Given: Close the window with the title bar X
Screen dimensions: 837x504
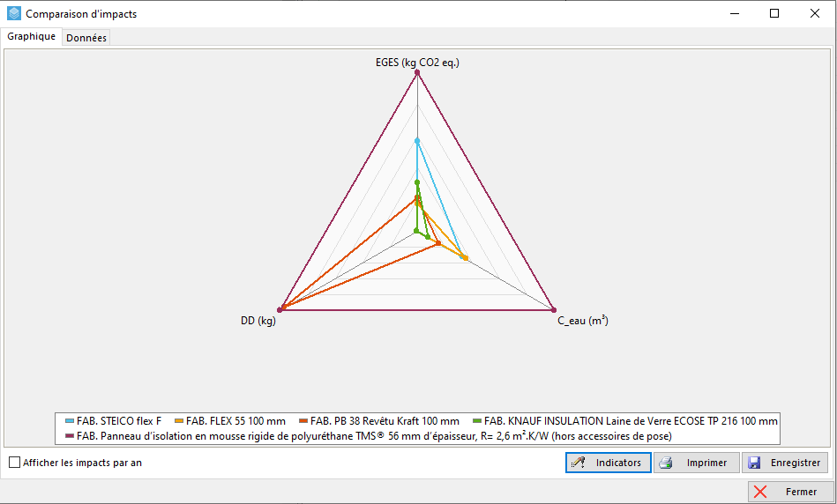Looking at the screenshot, I should [x=815, y=13].
